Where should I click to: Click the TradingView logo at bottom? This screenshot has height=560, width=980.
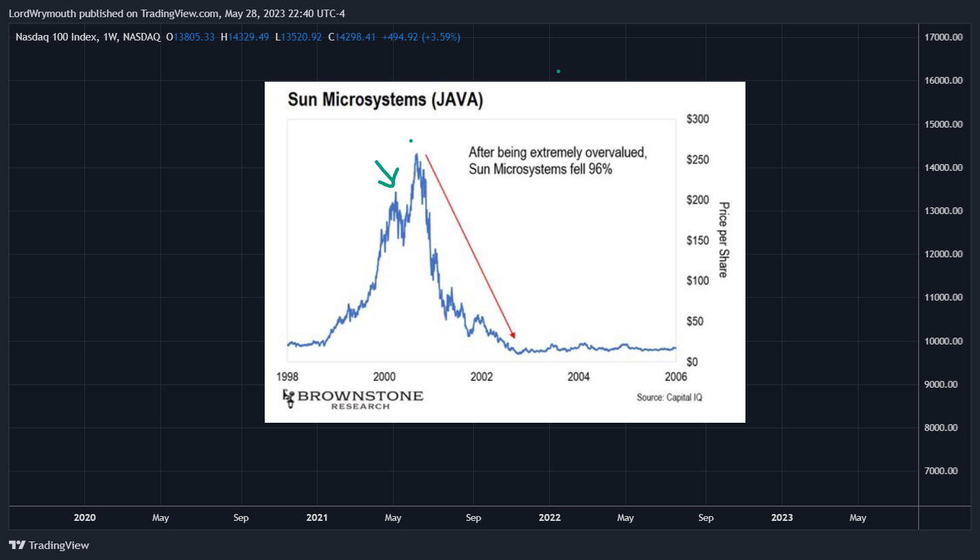(x=49, y=546)
